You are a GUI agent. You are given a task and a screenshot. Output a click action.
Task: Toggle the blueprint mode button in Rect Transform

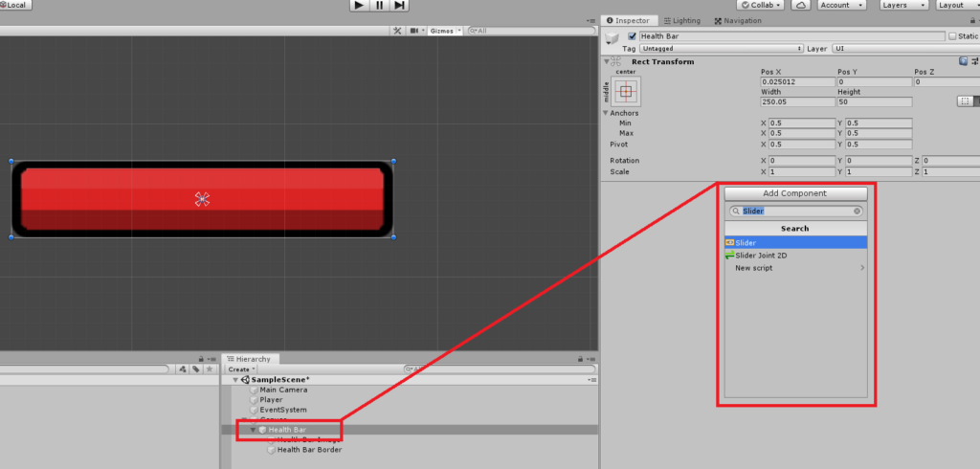(964, 100)
